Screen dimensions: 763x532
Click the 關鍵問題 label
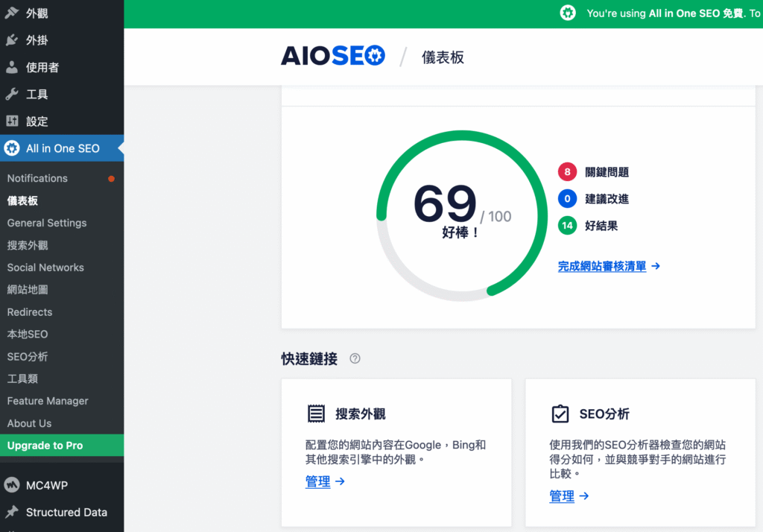(607, 172)
